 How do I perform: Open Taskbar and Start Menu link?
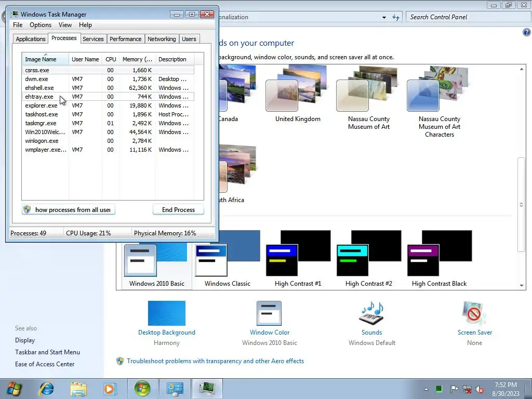[47, 352]
